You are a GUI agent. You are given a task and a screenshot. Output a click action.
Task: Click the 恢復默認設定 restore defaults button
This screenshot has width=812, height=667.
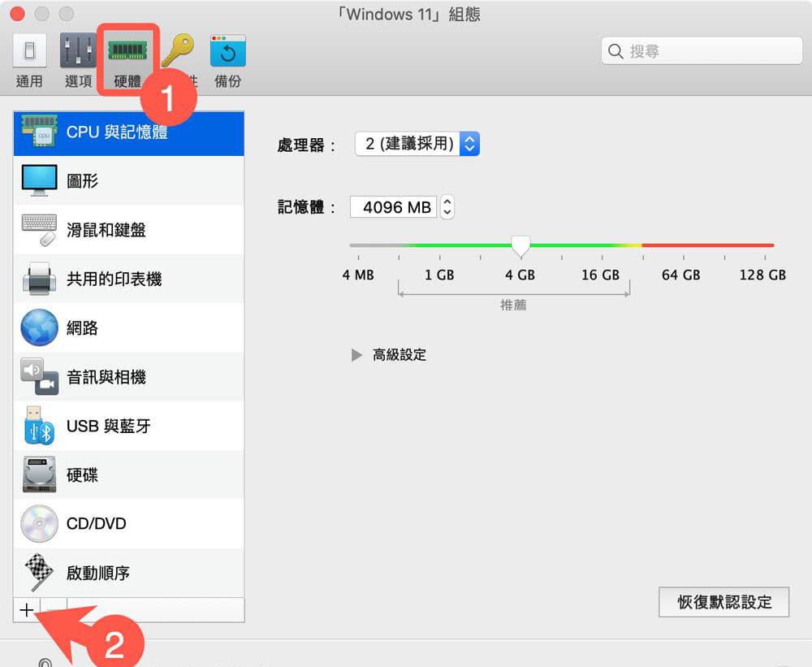click(724, 602)
